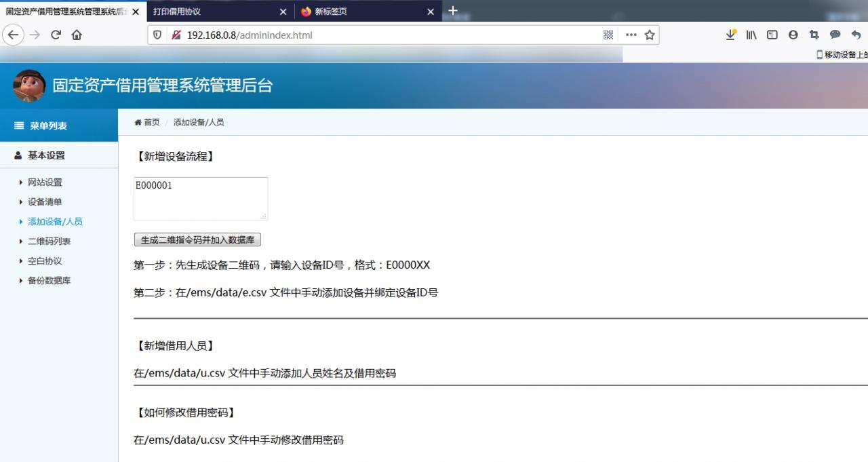
Task: Click the screenshot crop tool icon
Action: tap(814, 35)
